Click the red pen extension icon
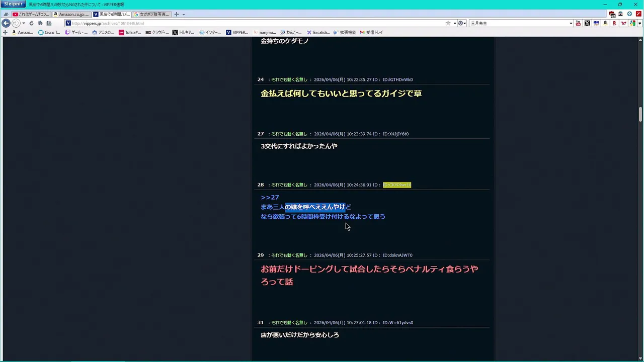 [x=638, y=14]
